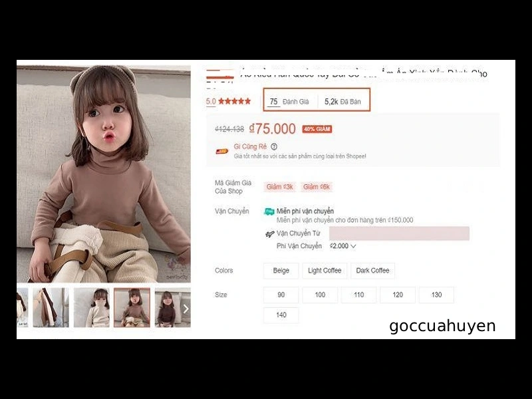Select the Beige color option

(281, 271)
